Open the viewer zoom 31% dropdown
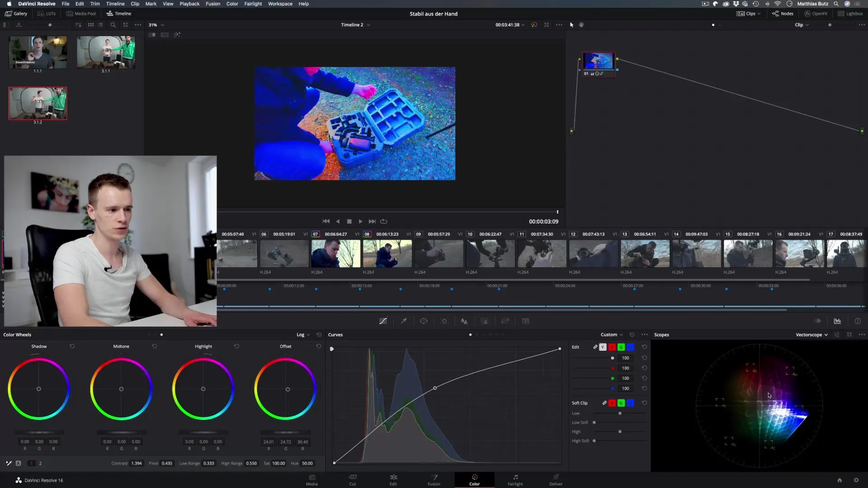Screen dimensions: 868x488 point(156,25)
